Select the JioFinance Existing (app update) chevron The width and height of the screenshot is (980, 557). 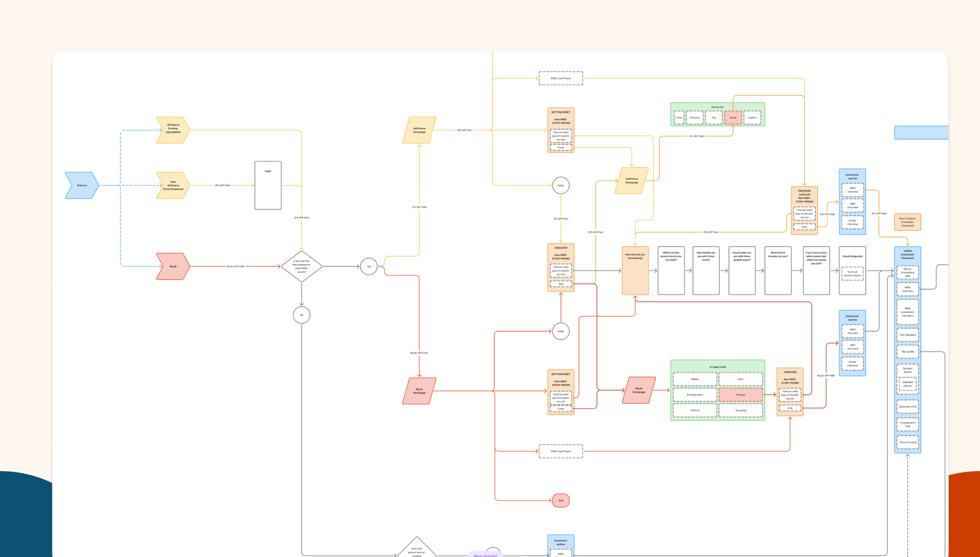click(x=173, y=130)
